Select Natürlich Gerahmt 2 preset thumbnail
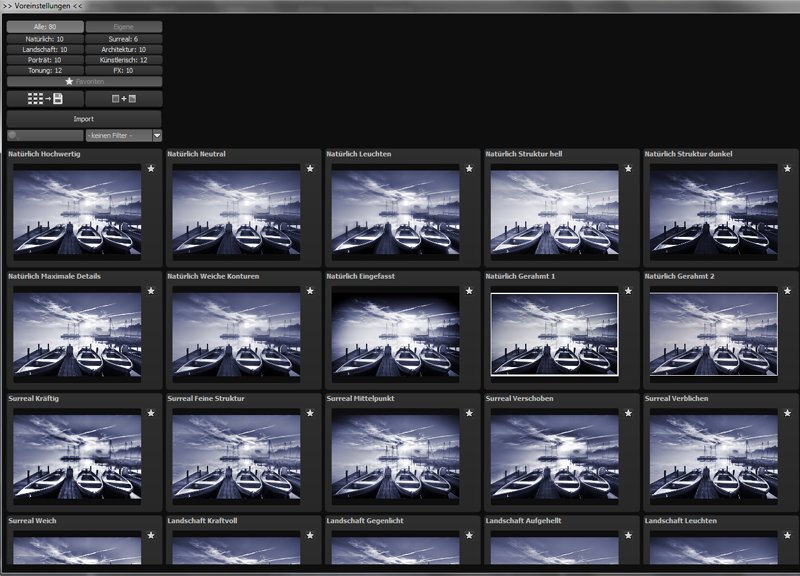The image size is (800, 576). [714, 335]
